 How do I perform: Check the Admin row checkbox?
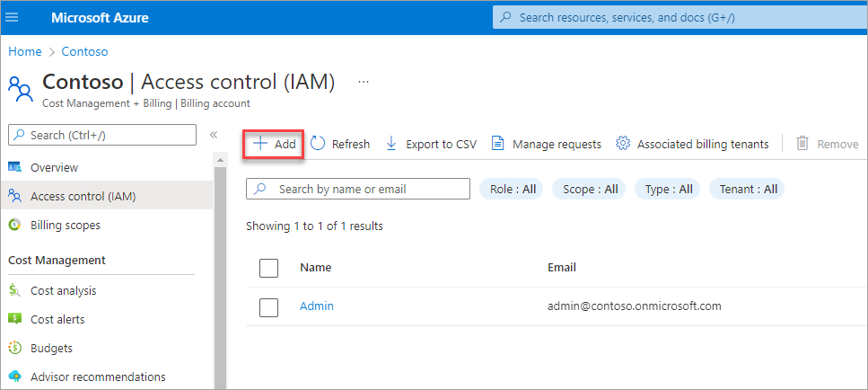click(x=268, y=307)
